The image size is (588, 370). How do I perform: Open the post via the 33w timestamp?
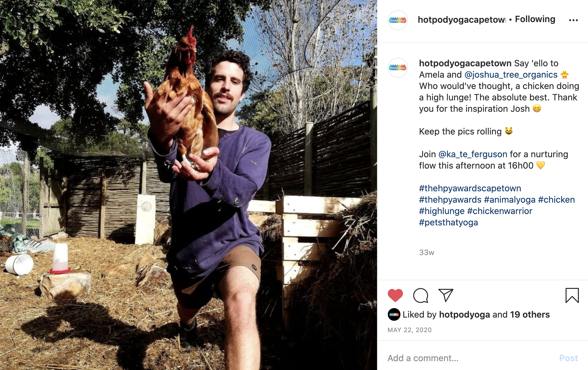[x=426, y=252]
